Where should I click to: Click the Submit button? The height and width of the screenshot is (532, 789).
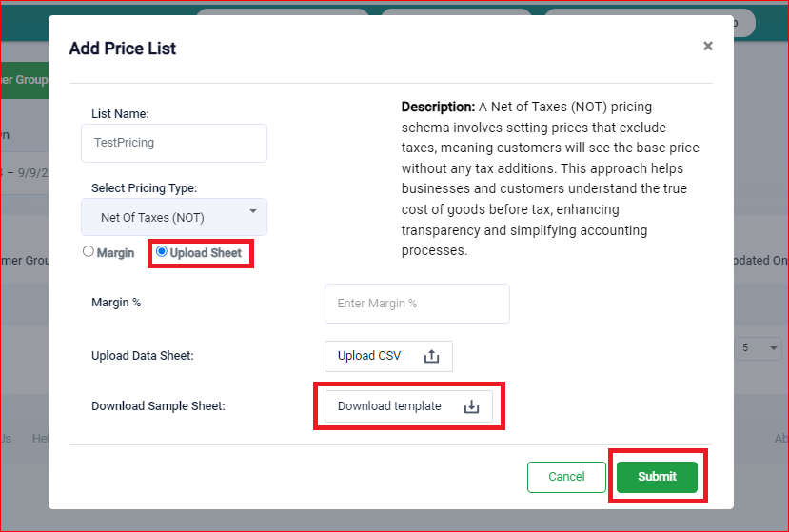[x=657, y=477]
